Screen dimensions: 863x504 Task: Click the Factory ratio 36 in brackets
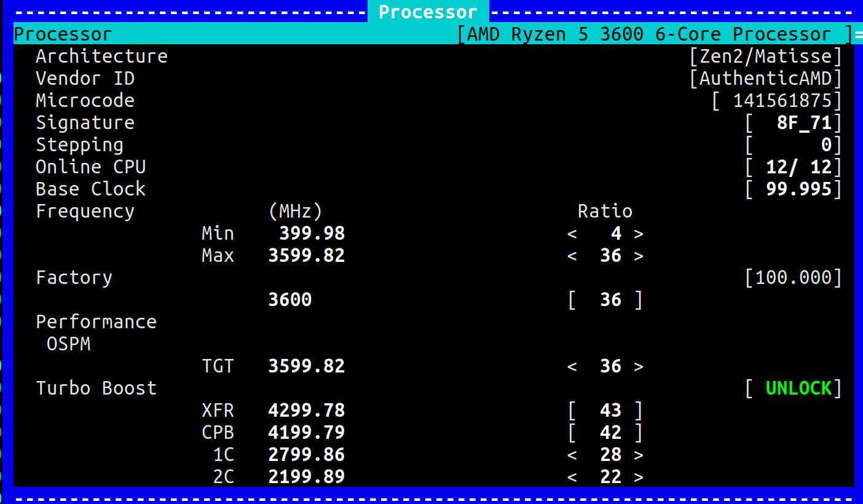605,300
